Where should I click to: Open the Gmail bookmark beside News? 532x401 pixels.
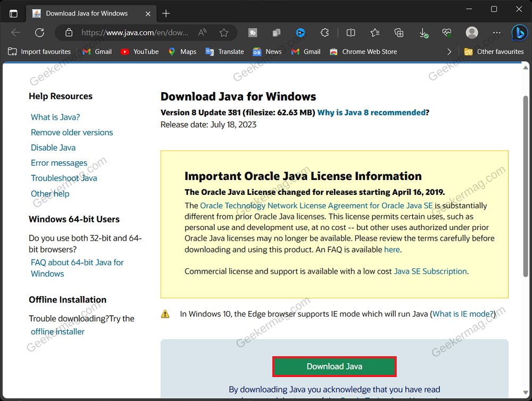[306, 52]
